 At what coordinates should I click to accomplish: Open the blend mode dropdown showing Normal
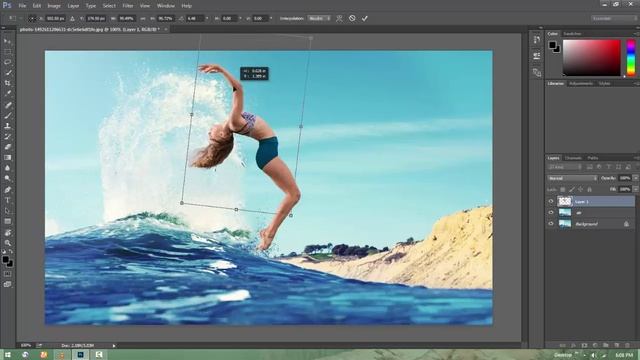[572, 178]
